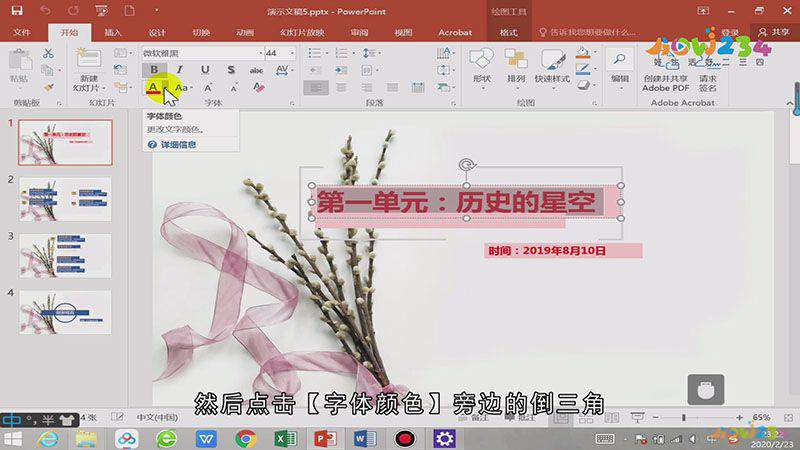Open Excel from the taskbar

[x=285, y=438]
